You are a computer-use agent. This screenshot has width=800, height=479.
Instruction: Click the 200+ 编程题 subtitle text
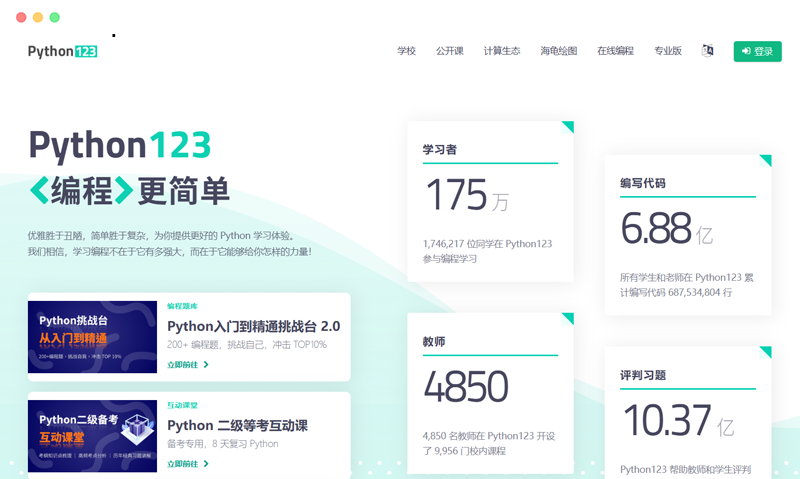tap(247, 345)
